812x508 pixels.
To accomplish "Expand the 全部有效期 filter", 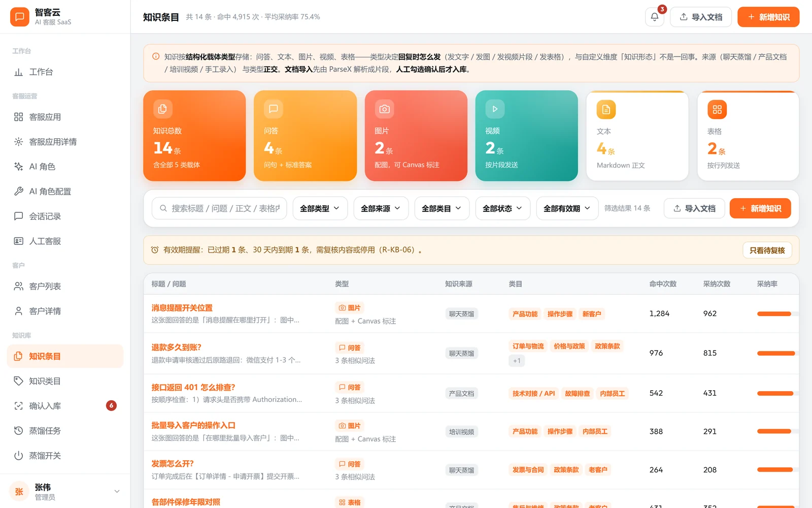I will [567, 208].
